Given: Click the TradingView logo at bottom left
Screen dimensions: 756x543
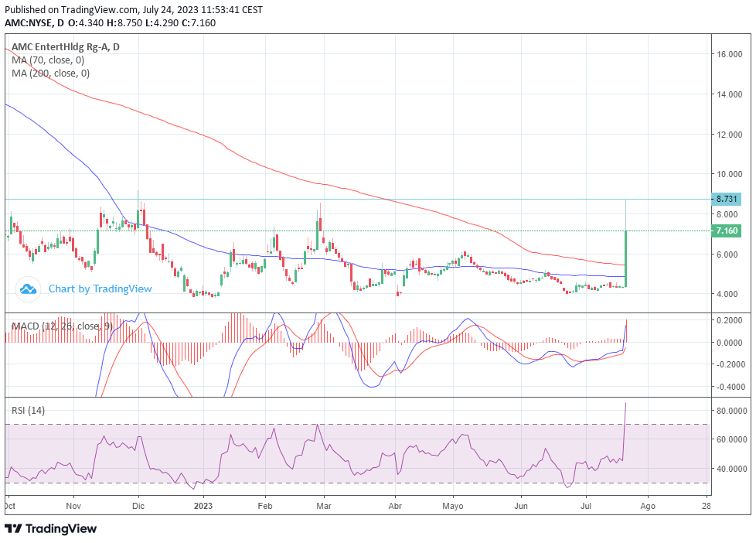Looking at the screenshot, I should tap(50, 528).
